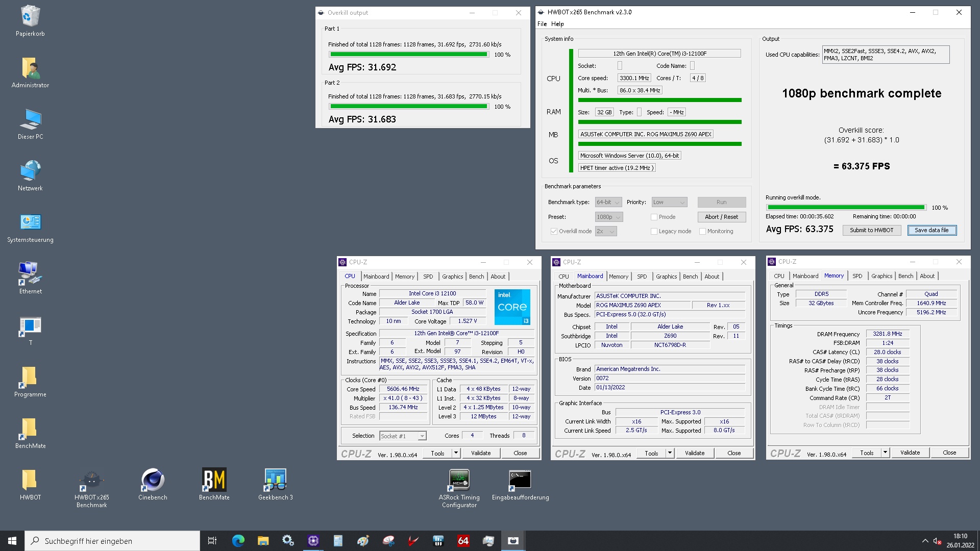Switch to Graphics tab in CPU-Z Memory window
This screenshot has width=980, height=551.
click(881, 276)
